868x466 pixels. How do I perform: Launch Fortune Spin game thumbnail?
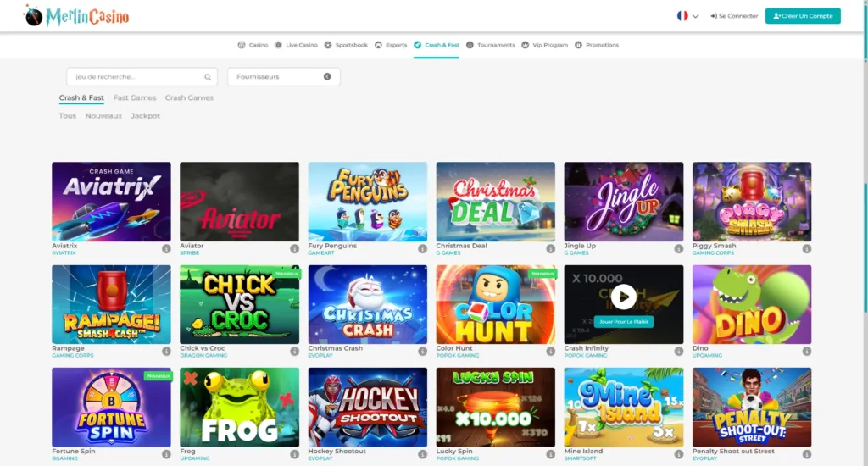(x=111, y=408)
